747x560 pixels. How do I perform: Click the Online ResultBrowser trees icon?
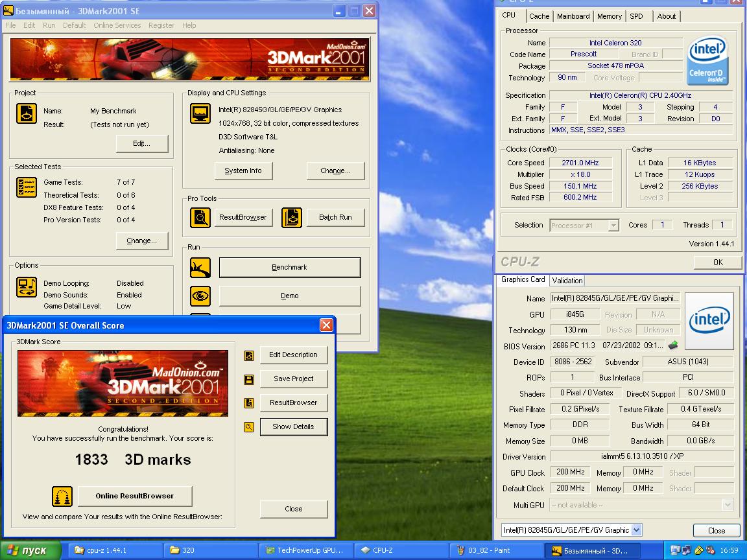62,496
